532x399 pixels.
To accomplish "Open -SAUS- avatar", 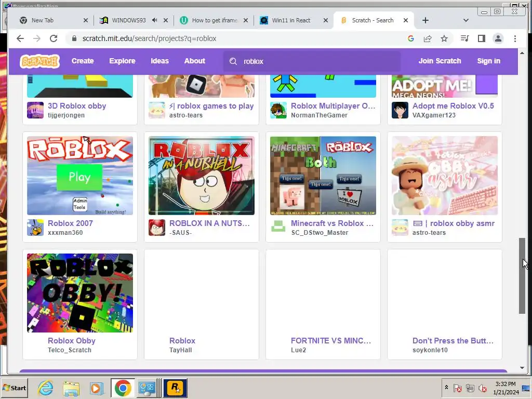I will point(157,228).
